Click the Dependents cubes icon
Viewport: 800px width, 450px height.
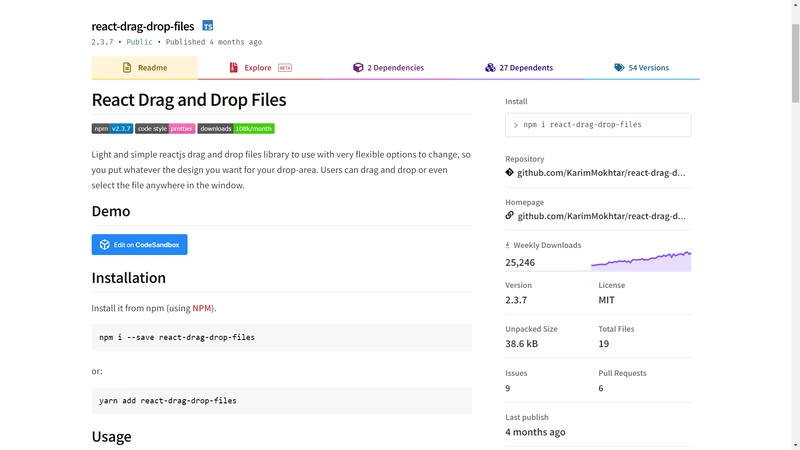[490, 68]
